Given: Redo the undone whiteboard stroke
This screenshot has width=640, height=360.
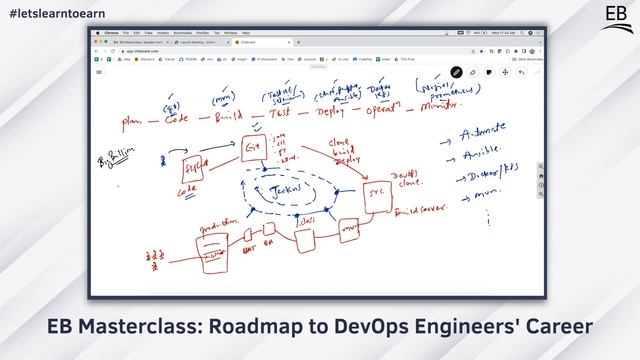Looking at the screenshot, I should click(538, 73).
